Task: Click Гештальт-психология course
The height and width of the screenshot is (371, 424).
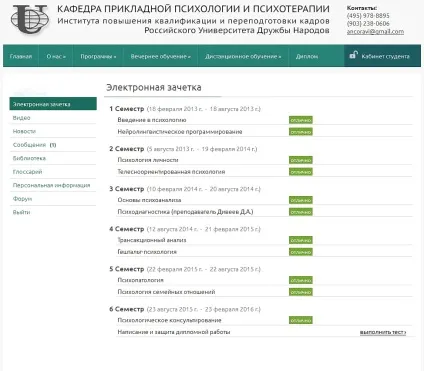Action: pyautogui.click(x=147, y=252)
